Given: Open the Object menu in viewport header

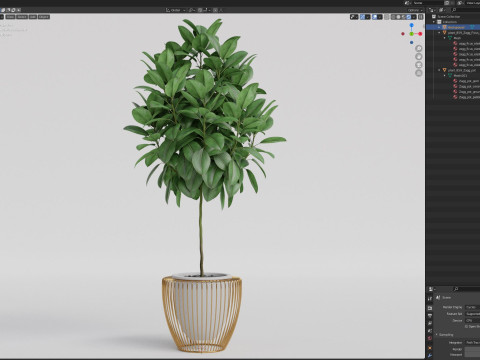Looking at the screenshot, I should (x=44, y=17).
